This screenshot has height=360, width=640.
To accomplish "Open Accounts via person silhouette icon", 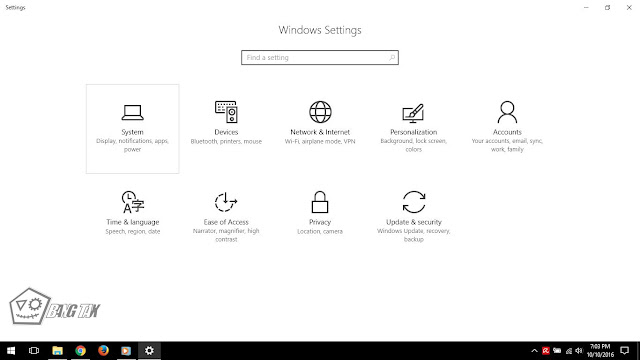I will (507, 112).
